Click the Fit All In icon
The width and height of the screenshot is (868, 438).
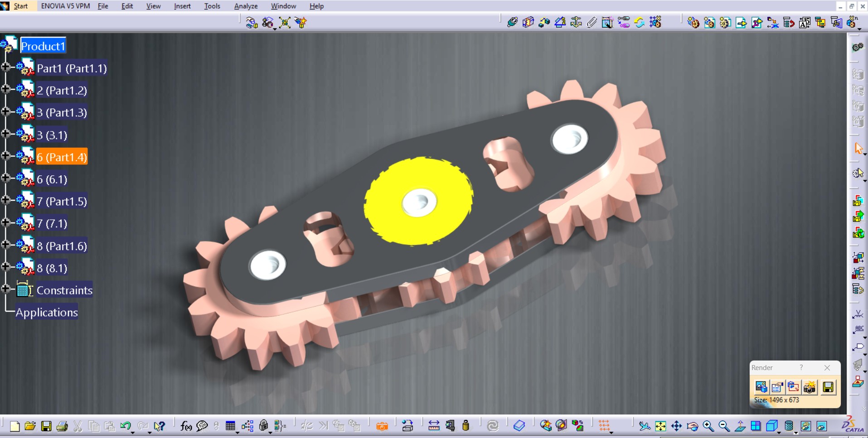point(660,426)
